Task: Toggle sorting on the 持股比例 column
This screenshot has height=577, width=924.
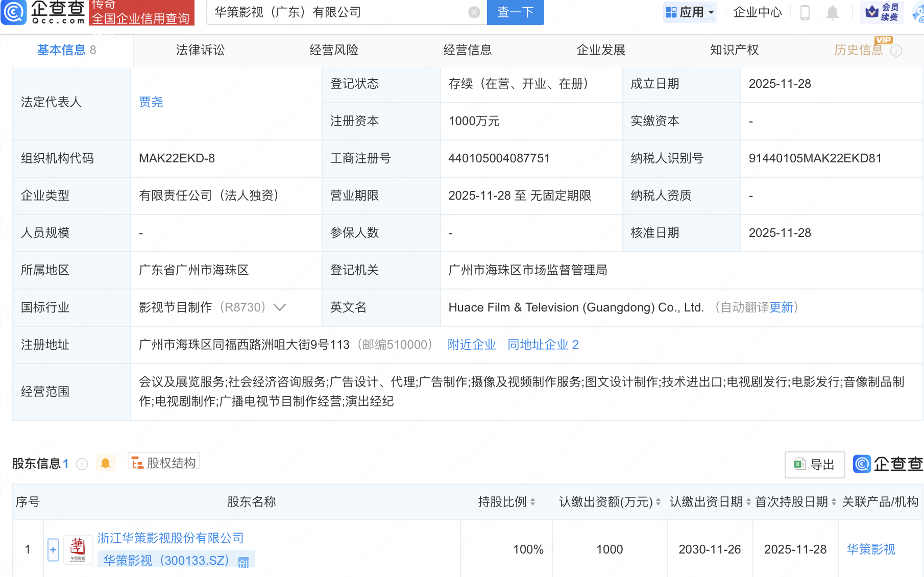Action: [533, 502]
